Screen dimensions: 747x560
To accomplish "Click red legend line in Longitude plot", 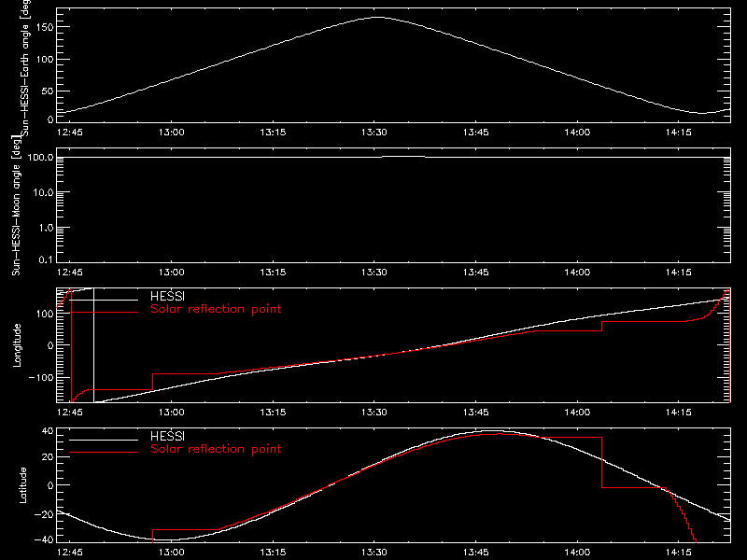I will 104,313.
